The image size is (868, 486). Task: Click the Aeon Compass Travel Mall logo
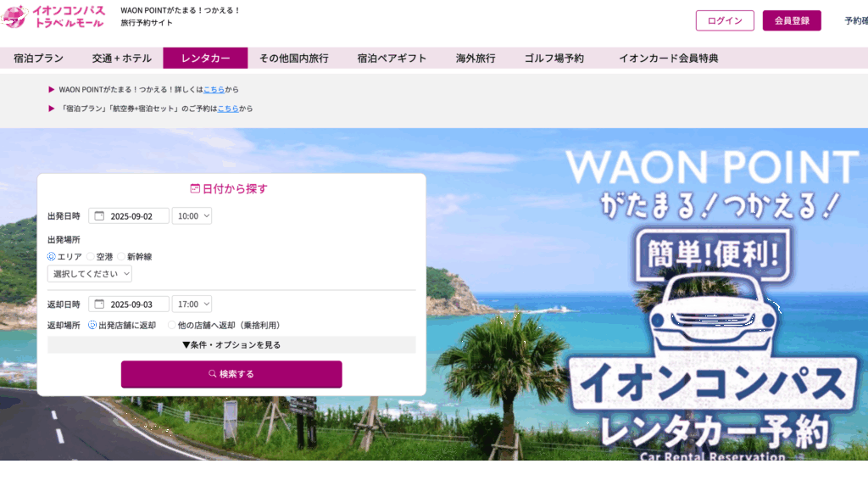click(x=53, y=17)
